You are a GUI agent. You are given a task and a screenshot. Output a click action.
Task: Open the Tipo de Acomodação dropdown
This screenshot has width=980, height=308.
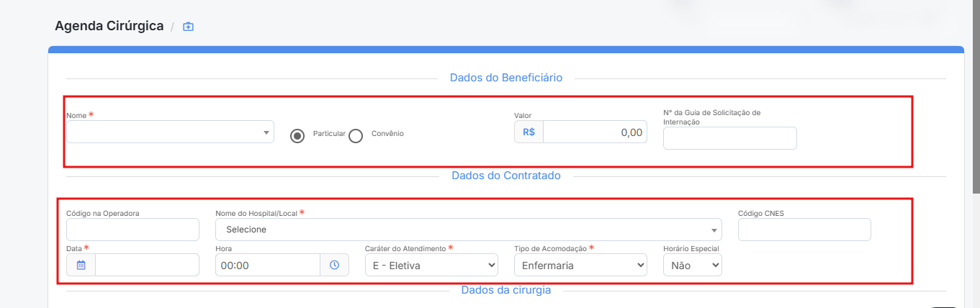(x=580, y=265)
